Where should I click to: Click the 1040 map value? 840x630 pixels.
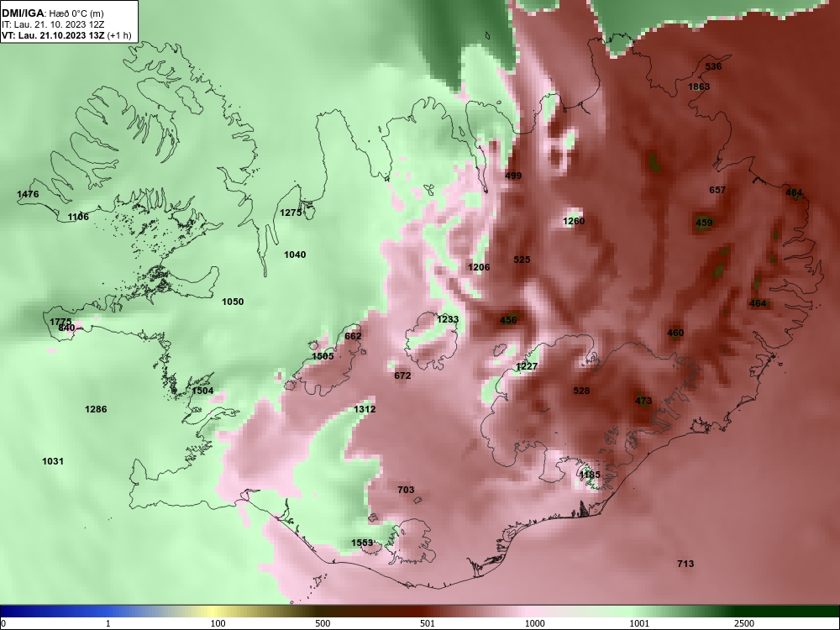coord(295,255)
